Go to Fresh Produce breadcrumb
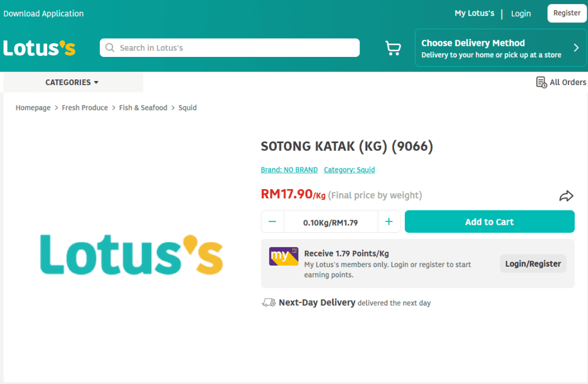 click(x=85, y=107)
